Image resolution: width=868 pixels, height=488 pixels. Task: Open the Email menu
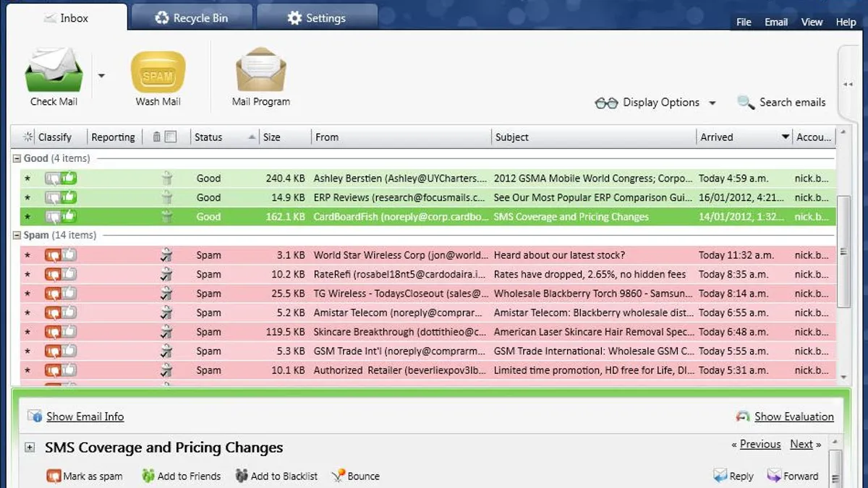pyautogui.click(x=776, y=22)
